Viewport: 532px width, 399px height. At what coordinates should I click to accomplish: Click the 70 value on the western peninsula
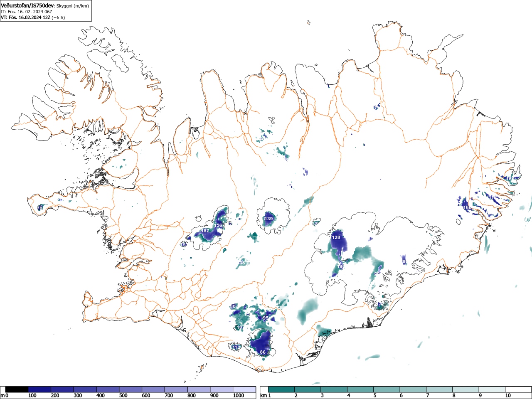click(x=40, y=208)
